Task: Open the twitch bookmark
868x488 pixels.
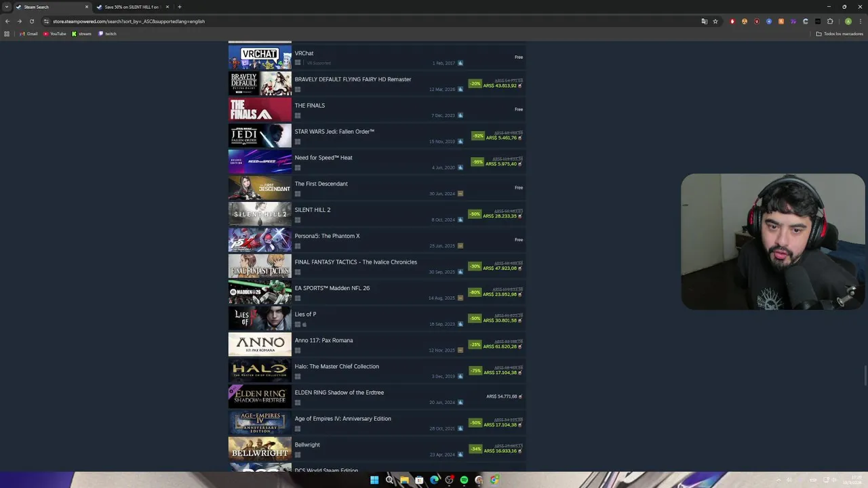Action: pos(107,33)
